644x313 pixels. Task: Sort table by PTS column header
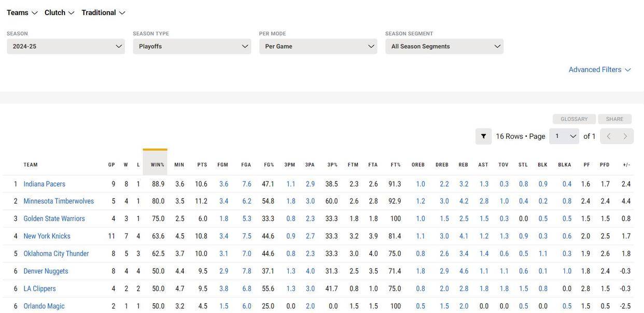[202, 165]
